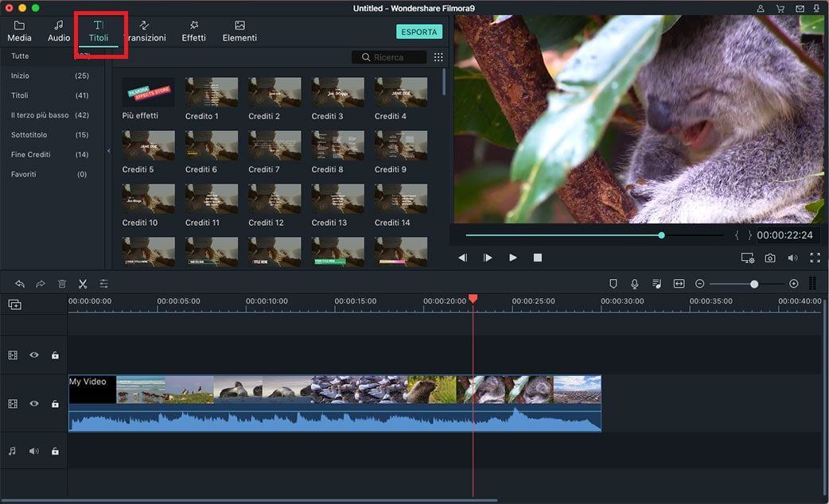Select the Crediti 13 title preset
The height and width of the screenshot is (504, 829).
click(338, 199)
